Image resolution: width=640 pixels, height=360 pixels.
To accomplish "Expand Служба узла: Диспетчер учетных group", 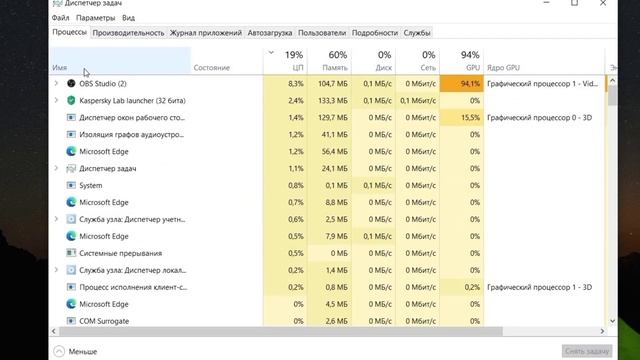I will tap(56, 219).
